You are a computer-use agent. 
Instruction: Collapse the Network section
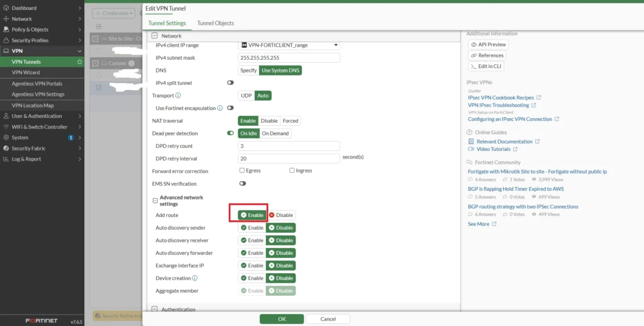coord(155,36)
